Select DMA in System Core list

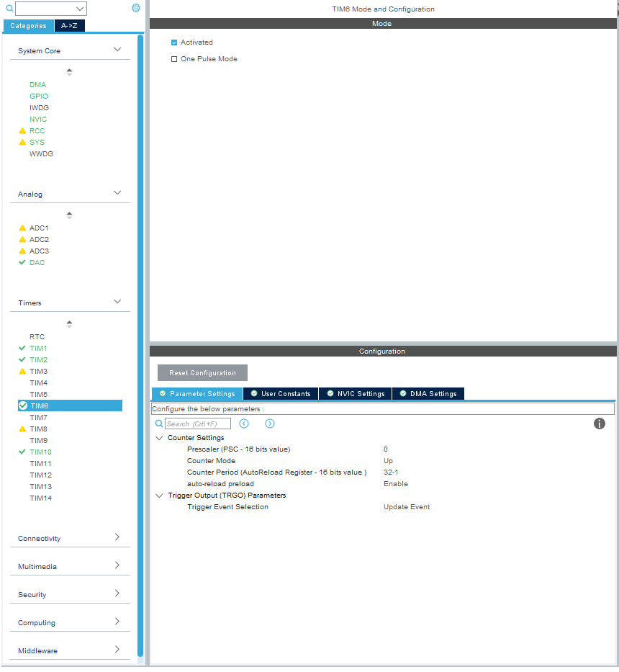click(x=37, y=85)
